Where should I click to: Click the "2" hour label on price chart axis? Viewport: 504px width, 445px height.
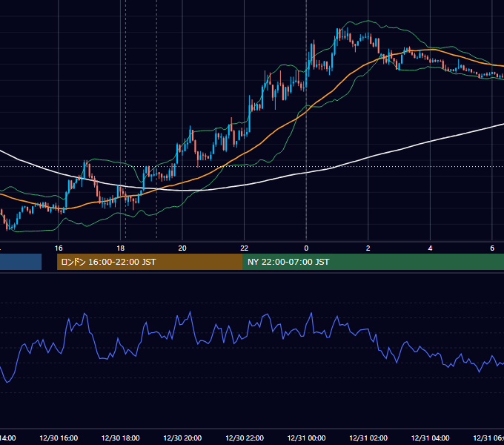(368, 248)
